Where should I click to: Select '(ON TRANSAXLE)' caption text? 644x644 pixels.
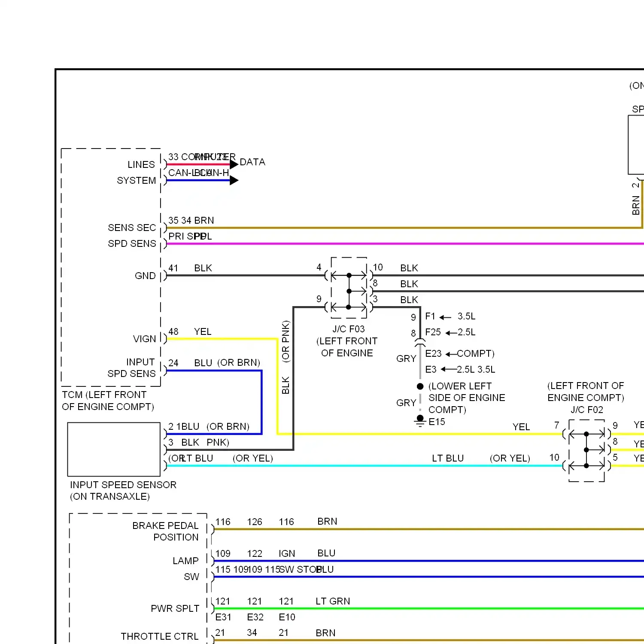pyautogui.click(x=110, y=496)
